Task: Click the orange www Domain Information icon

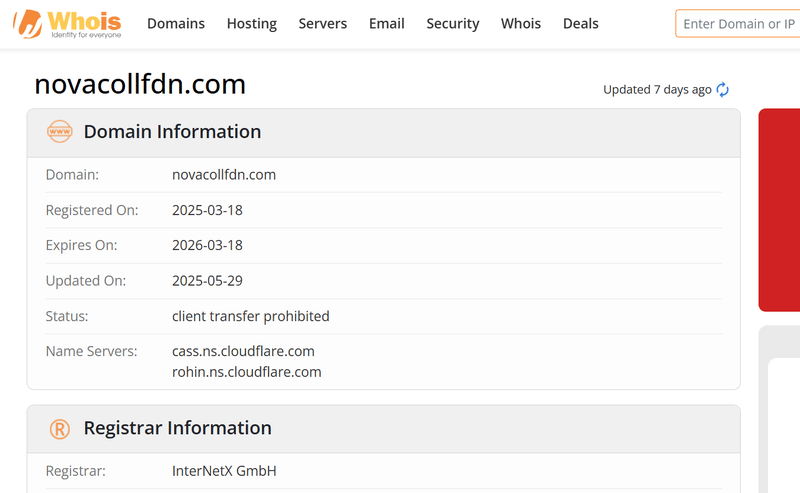Action: click(60, 132)
